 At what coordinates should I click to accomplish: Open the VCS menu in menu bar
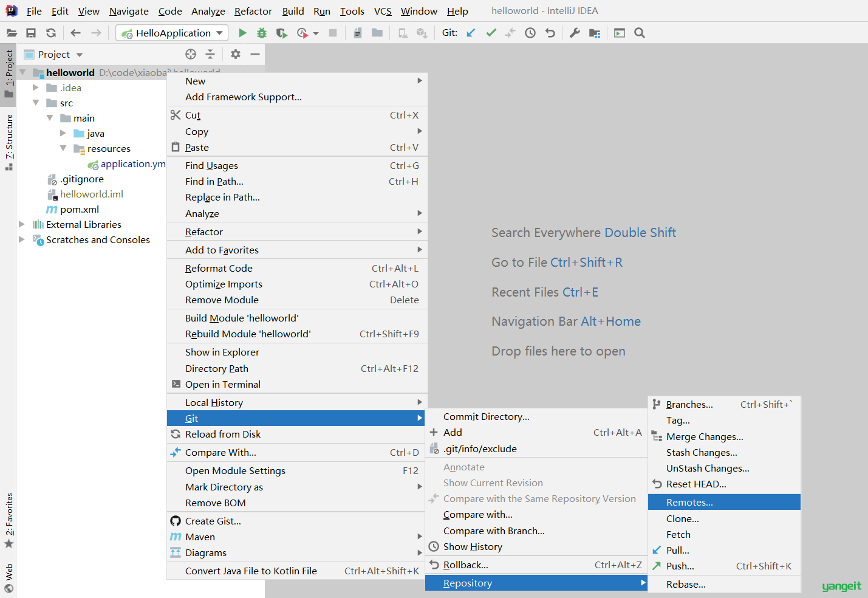(383, 11)
